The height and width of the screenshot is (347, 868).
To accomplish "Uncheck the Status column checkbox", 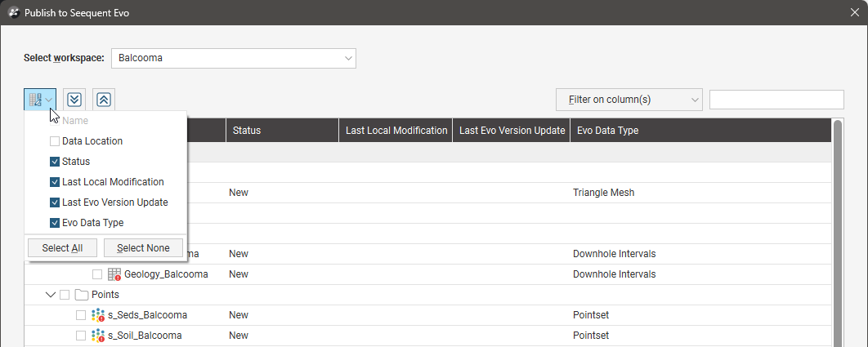I will [x=55, y=162].
